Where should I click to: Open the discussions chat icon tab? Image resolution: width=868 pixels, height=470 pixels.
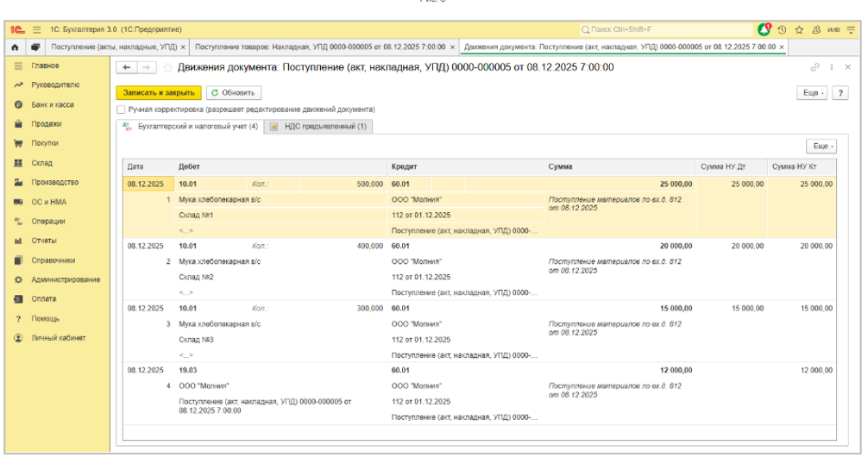click(35, 47)
